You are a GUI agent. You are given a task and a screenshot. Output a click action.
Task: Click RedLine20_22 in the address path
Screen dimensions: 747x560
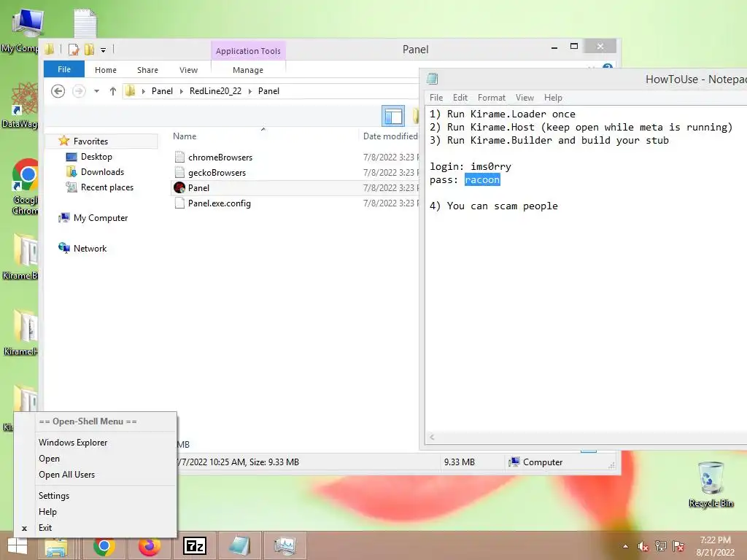point(215,91)
